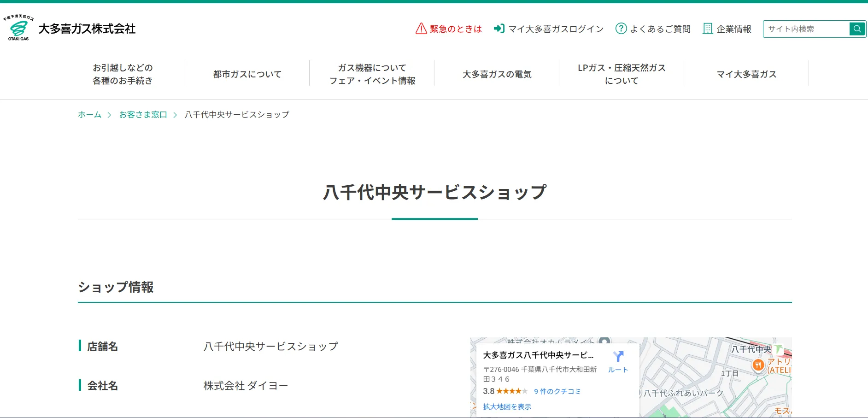Focus the サイト内検索 search field
Image resolution: width=868 pixels, height=418 pixels.
806,29
